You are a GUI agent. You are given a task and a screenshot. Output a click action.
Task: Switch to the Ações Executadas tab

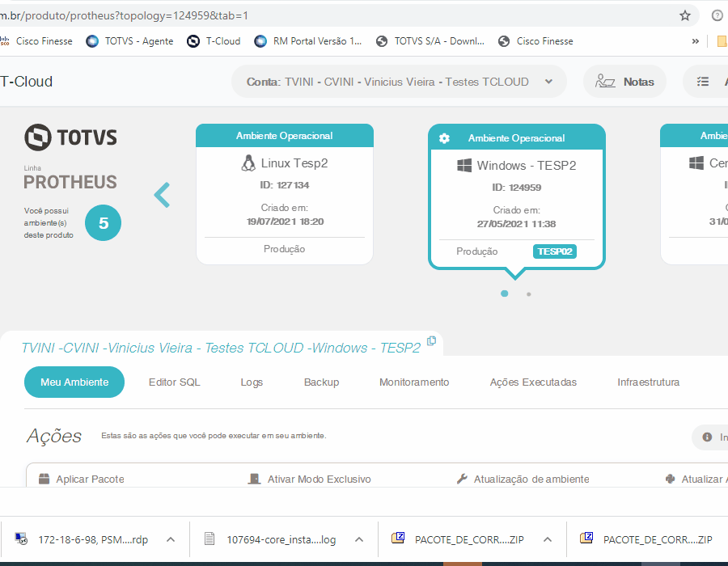pyautogui.click(x=533, y=382)
